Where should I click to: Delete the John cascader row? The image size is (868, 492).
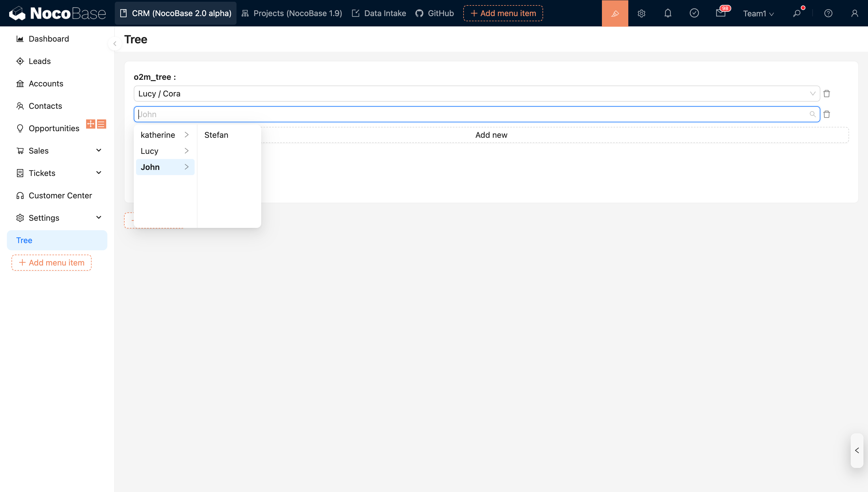[826, 114]
